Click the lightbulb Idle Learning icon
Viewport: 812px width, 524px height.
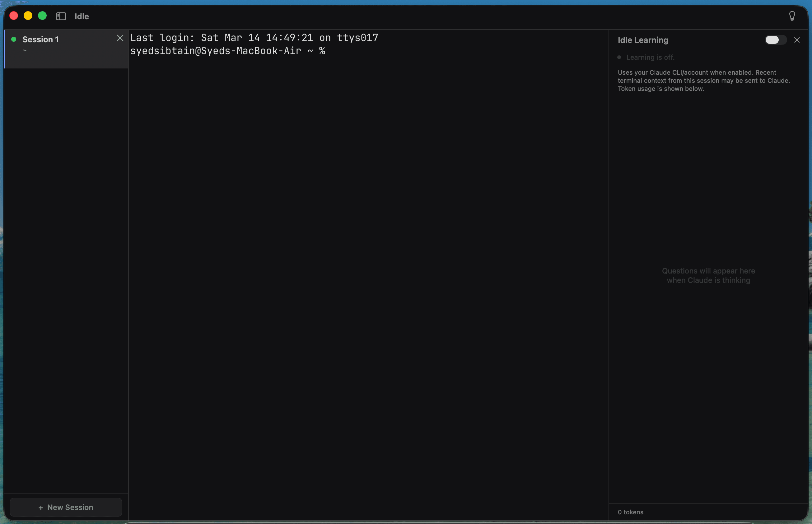(792, 16)
